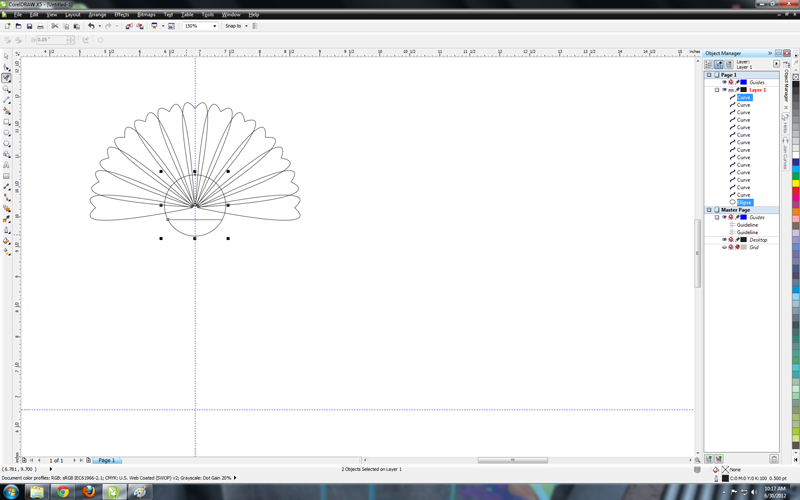
Task: Select the Pick tool in toolbox
Action: pyautogui.click(x=6, y=56)
